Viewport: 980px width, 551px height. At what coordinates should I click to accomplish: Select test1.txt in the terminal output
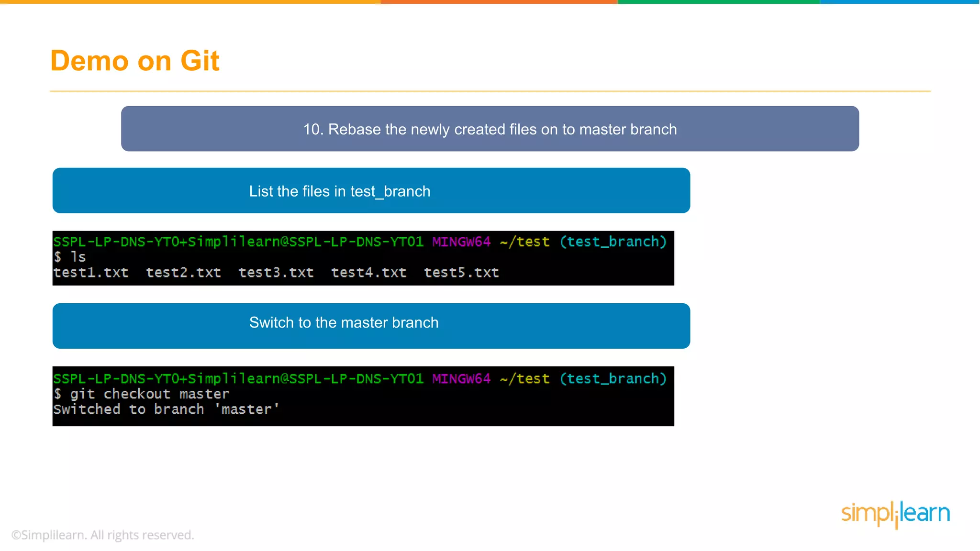click(91, 273)
